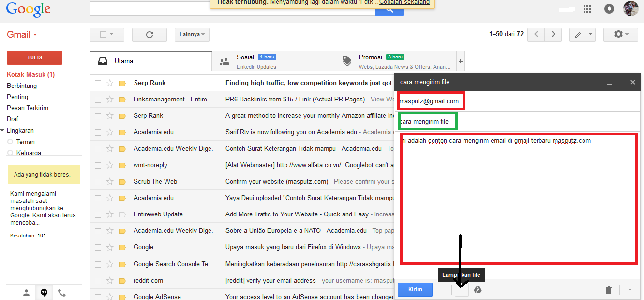Tick the checkbox for the Google Search Console Te. message
Viewport: 644px width, 300px height.
[98, 264]
